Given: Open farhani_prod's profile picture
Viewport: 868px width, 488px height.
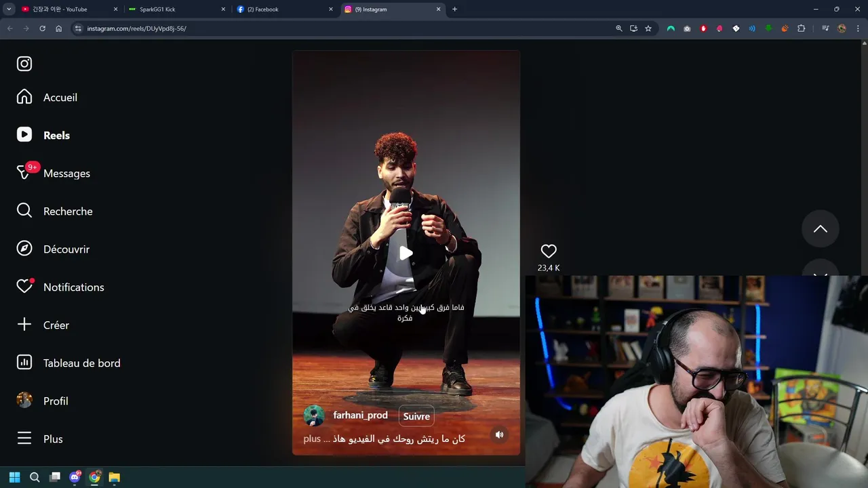Looking at the screenshot, I should 314,415.
